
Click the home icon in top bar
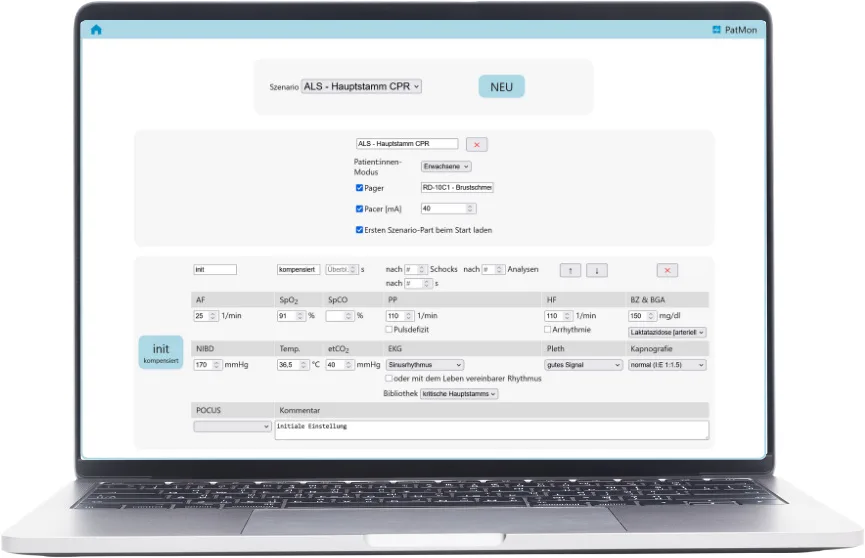click(96, 30)
